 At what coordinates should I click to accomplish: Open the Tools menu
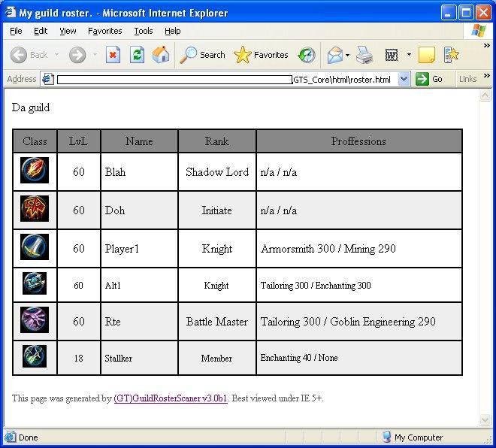(x=144, y=31)
